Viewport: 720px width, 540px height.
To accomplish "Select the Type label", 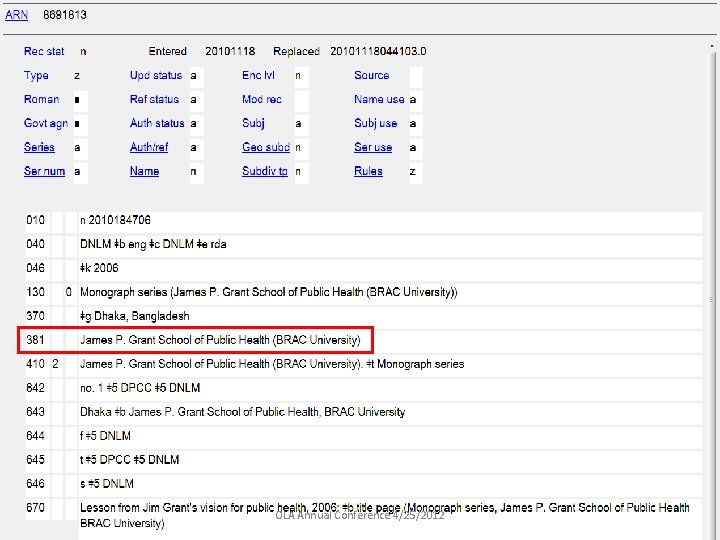I will point(36,75).
